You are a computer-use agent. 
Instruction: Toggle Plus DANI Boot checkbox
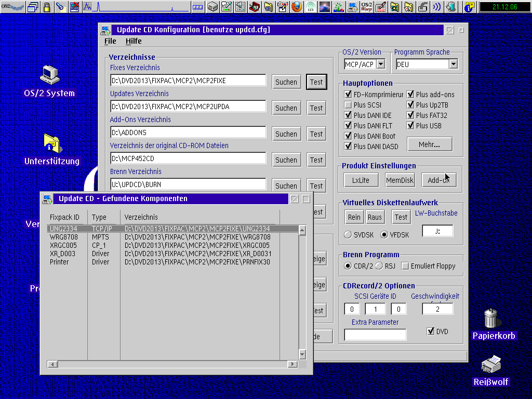click(348, 136)
